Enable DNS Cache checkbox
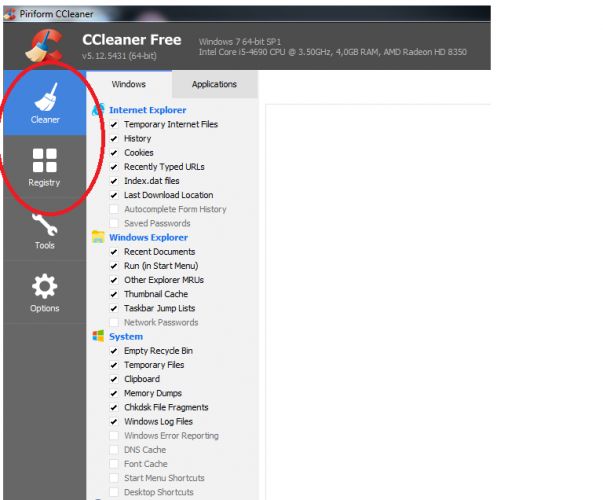 coord(114,450)
